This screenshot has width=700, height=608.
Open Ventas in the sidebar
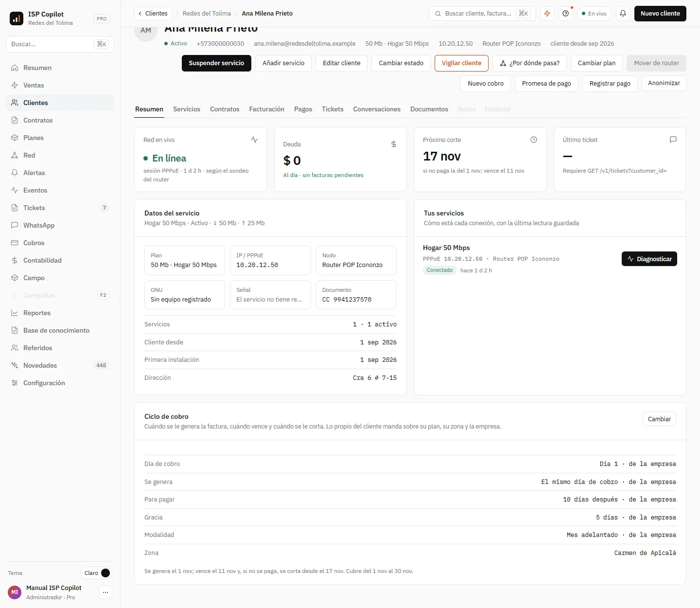click(60, 85)
